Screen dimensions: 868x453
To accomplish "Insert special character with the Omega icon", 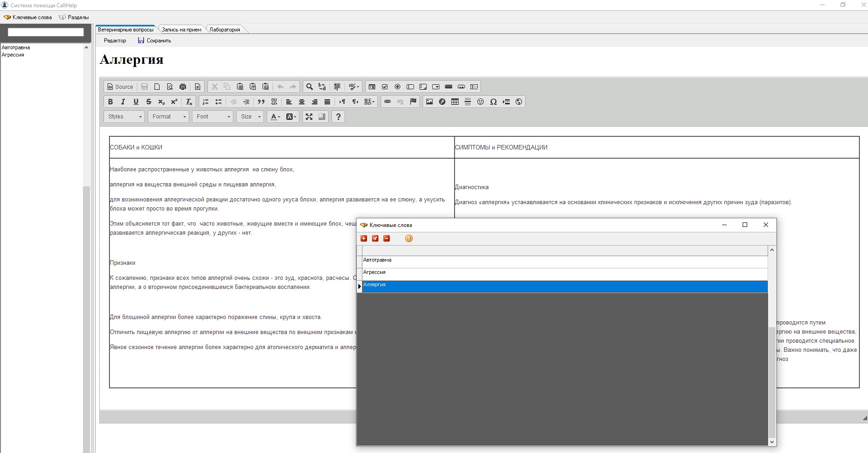I will [x=493, y=102].
